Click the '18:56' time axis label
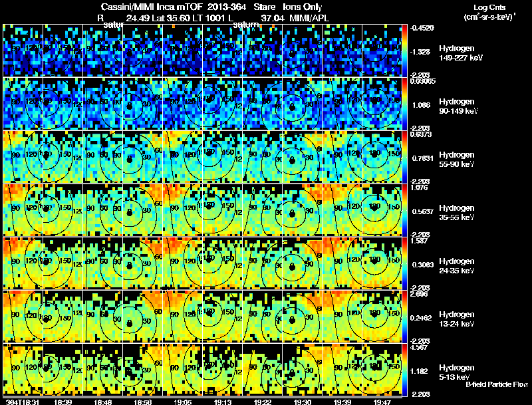Screen dimensions: 532x405 [142, 402]
